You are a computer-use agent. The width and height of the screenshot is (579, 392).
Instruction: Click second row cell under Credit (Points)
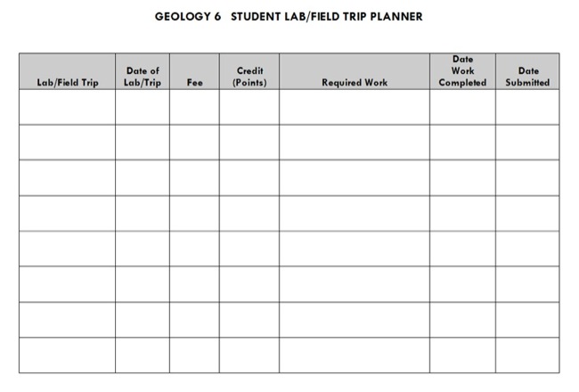[249, 142]
